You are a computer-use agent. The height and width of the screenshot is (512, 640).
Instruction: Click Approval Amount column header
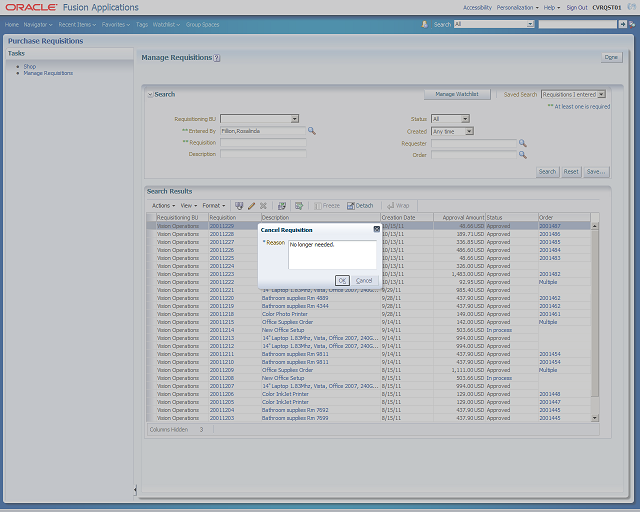pos(459,218)
